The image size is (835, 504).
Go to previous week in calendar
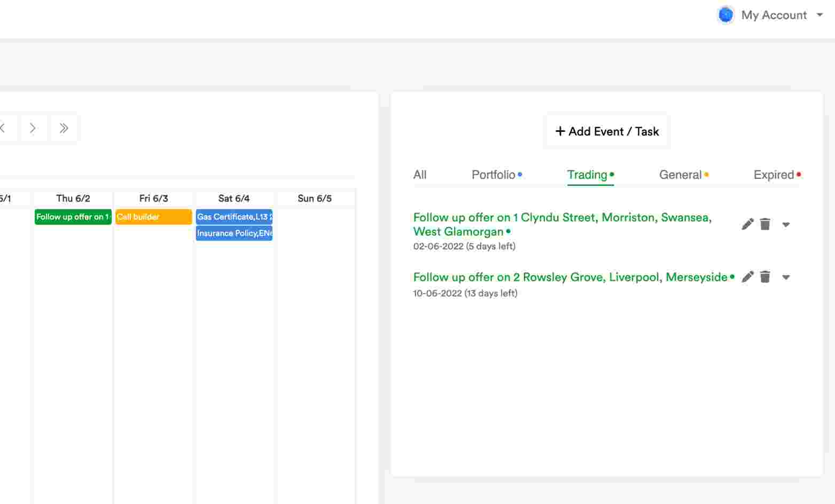point(3,128)
